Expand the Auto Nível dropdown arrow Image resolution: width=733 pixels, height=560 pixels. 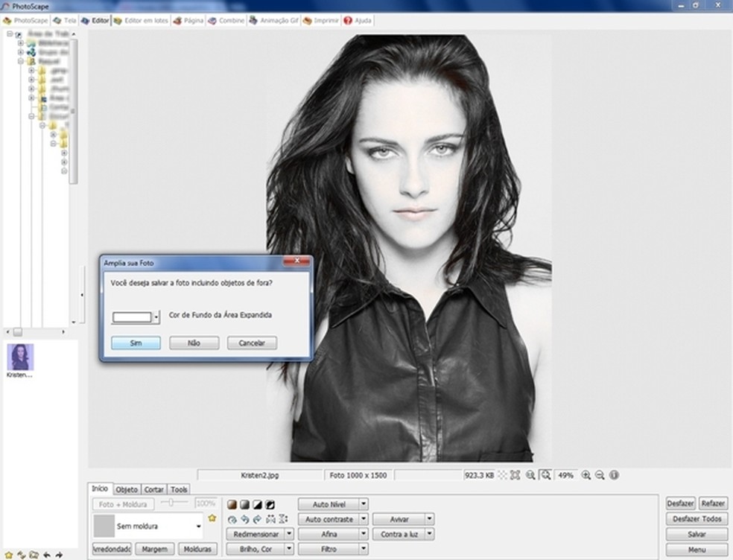(364, 504)
